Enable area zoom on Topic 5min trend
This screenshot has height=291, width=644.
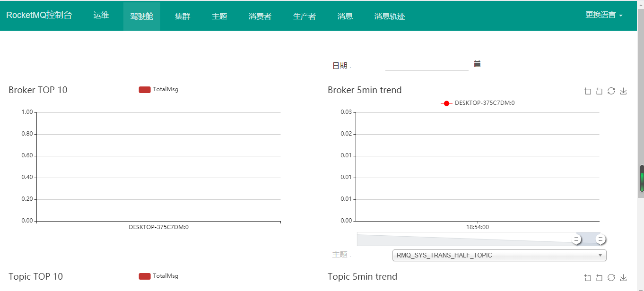588,278
